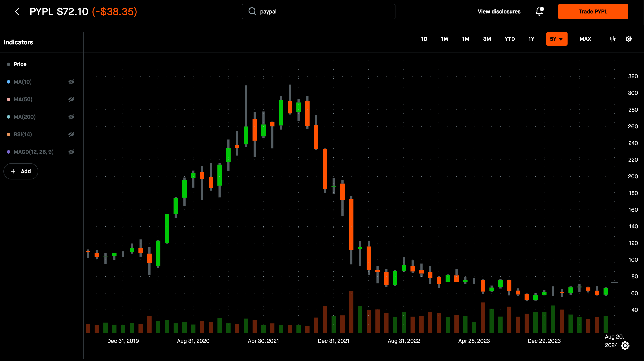Toggle visibility of MA(50) indicator

pos(71,99)
